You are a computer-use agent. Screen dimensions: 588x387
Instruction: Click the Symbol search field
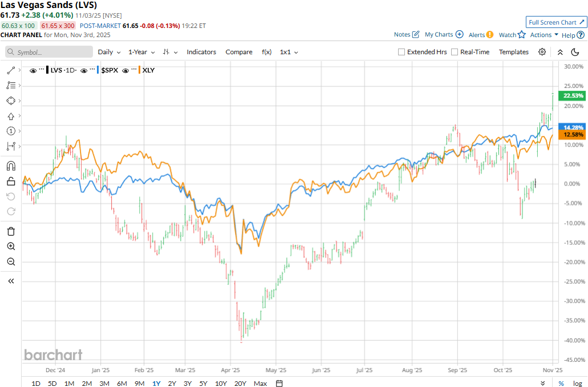coord(50,52)
